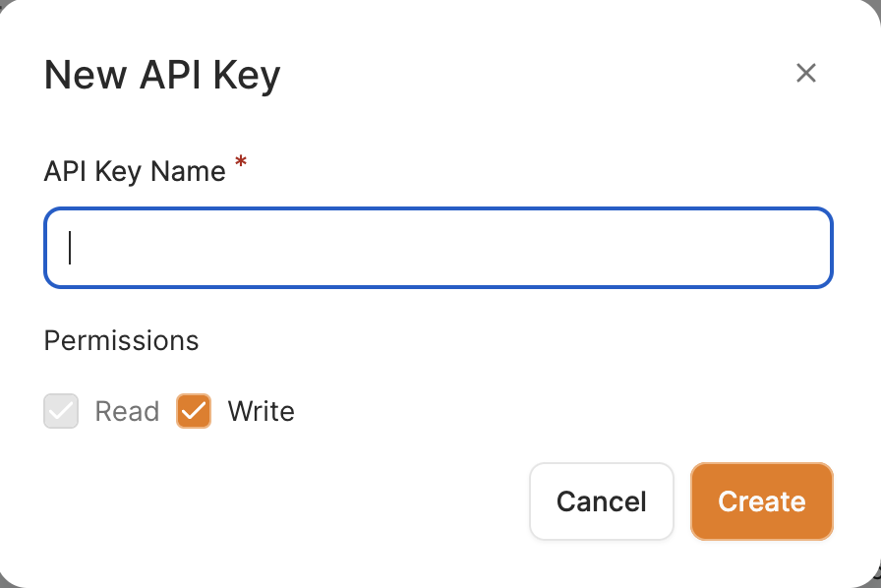
Task: Select the orange Write checkbox box
Action: click(194, 411)
